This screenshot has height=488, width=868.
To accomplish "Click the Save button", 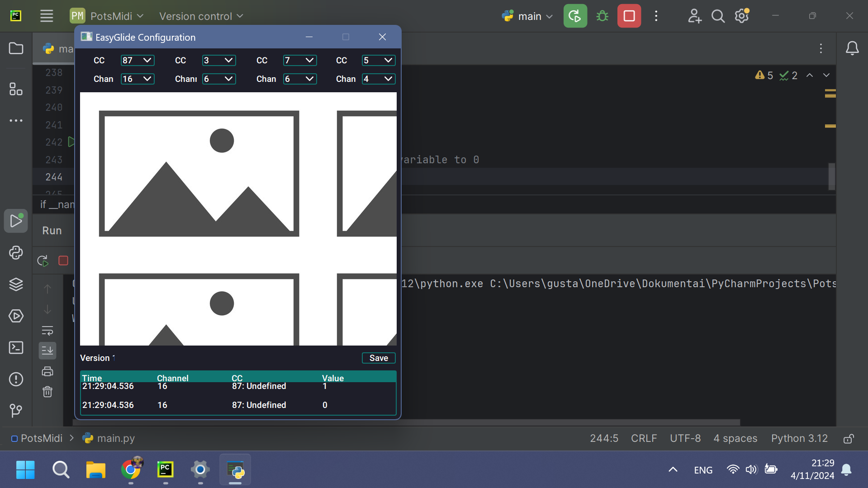I will tap(379, 358).
